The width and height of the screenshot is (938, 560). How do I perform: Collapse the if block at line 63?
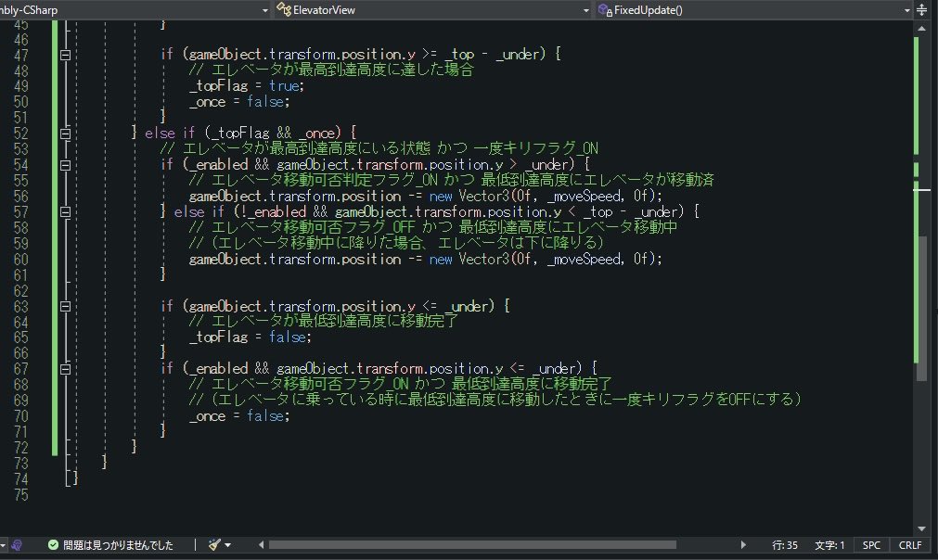tap(66, 307)
